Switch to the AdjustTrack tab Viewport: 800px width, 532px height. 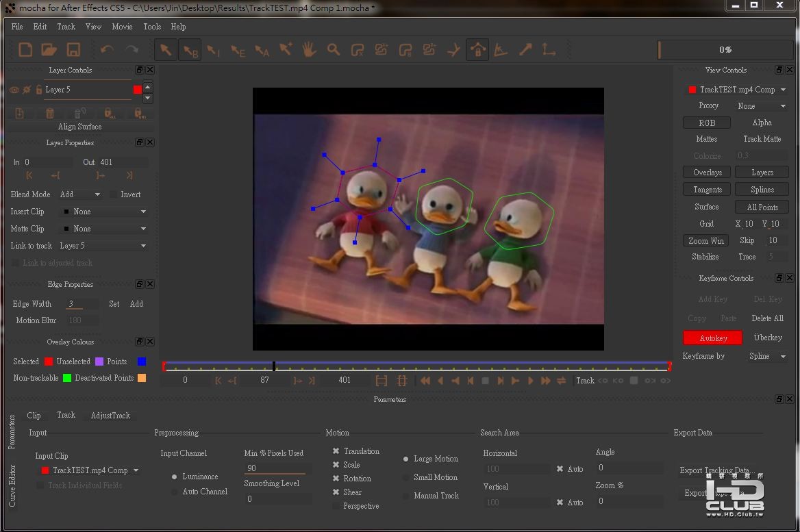[x=110, y=415]
